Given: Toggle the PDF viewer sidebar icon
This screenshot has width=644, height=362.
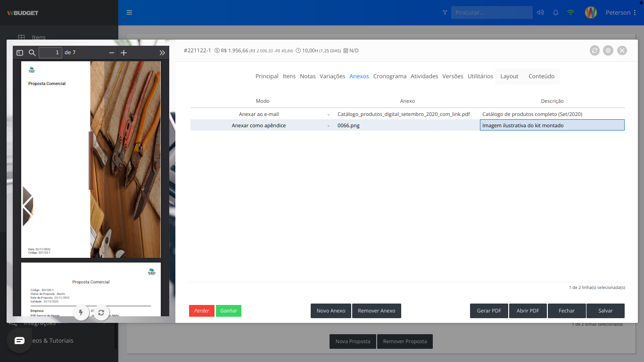Looking at the screenshot, I should (x=20, y=53).
